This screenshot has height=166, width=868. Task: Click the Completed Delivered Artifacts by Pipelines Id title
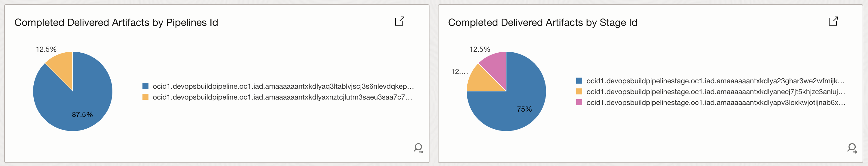[116, 23]
